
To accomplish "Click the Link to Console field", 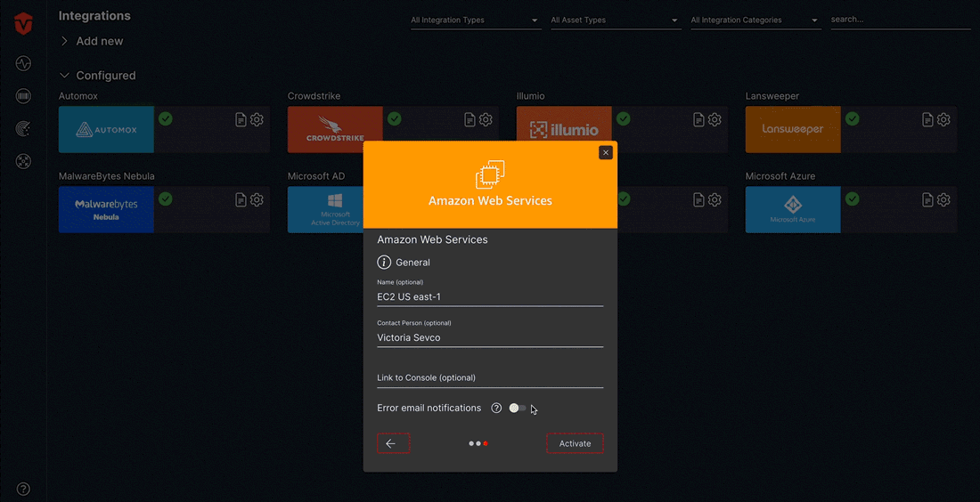I will pyautogui.click(x=490, y=378).
